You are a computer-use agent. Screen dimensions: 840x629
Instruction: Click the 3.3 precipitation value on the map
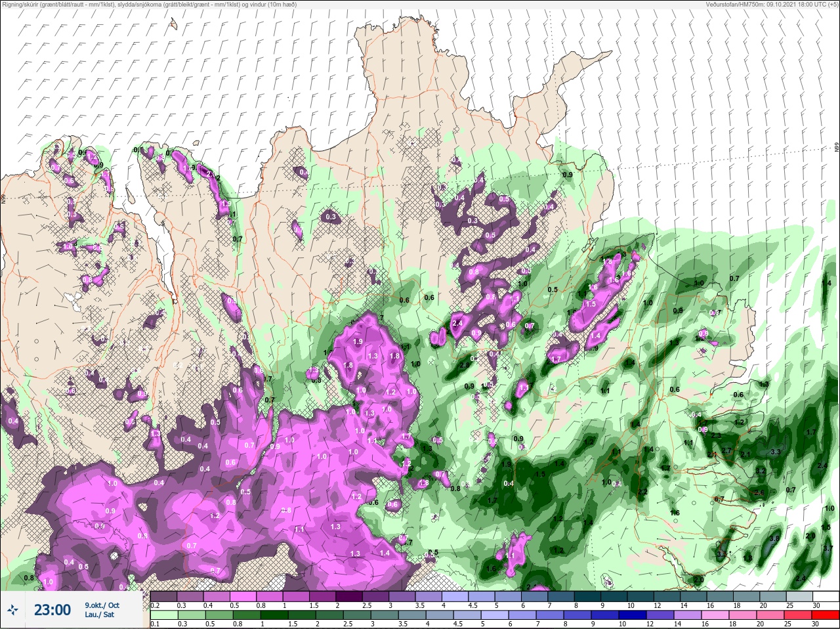coord(775,452)
